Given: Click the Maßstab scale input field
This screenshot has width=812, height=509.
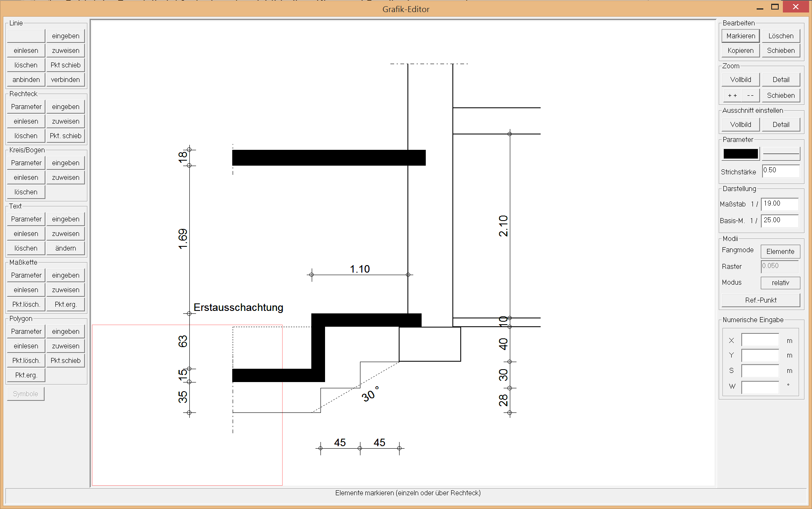Looking at the screenshot, I should pos(779,204).
